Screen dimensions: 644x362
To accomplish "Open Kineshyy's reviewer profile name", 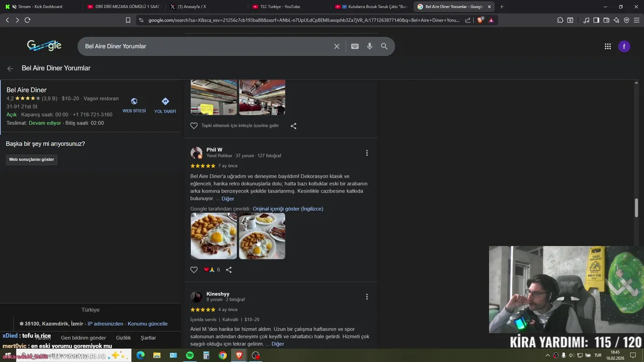I will coord(218,294).
